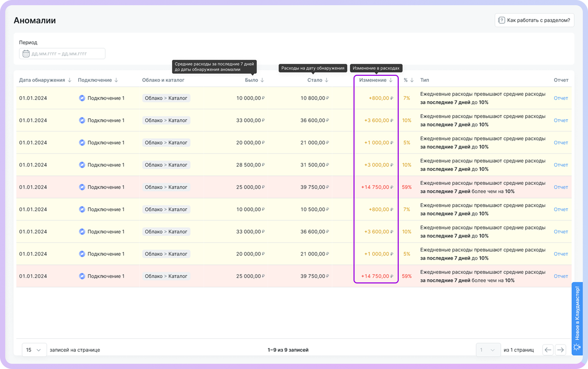Open Отчет link in first row
This screenshot has width=588, height=369.
tap(561, 98)
